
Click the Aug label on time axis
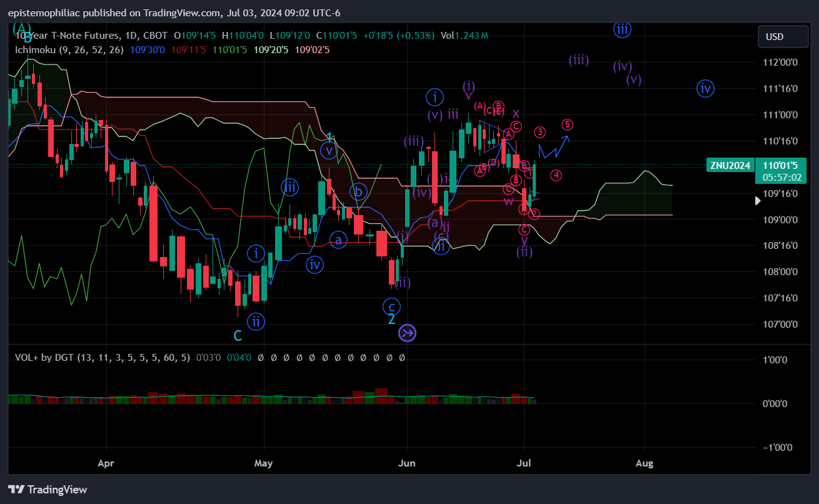(x=645, y=464)
